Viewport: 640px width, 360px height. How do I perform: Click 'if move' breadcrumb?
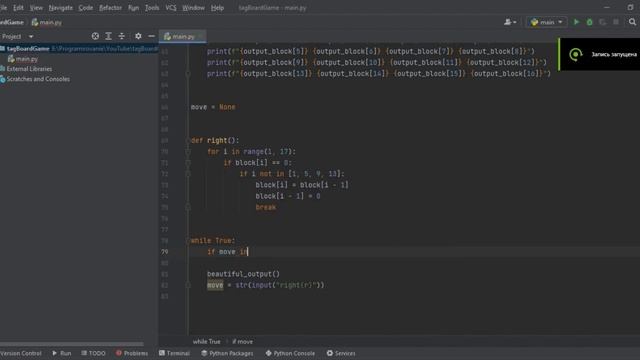click(242, 341)
